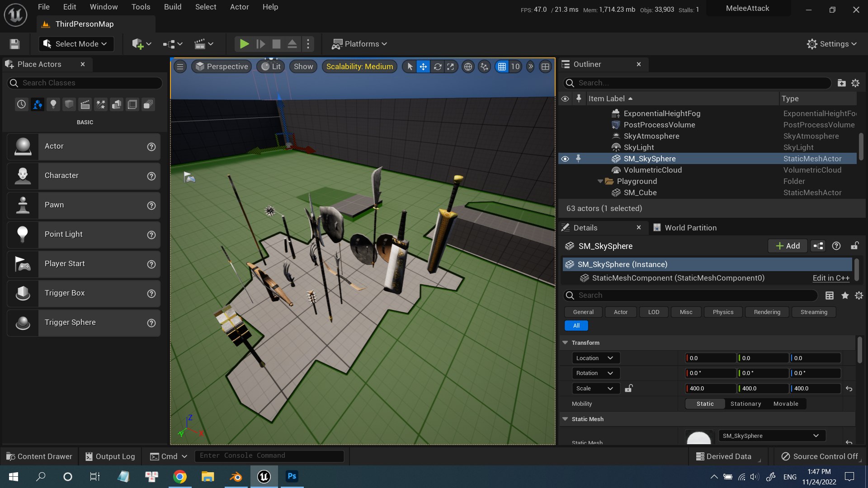Click the Stop simulation button
The width and height of the screenshot is (868, 488).
(276, 44)
